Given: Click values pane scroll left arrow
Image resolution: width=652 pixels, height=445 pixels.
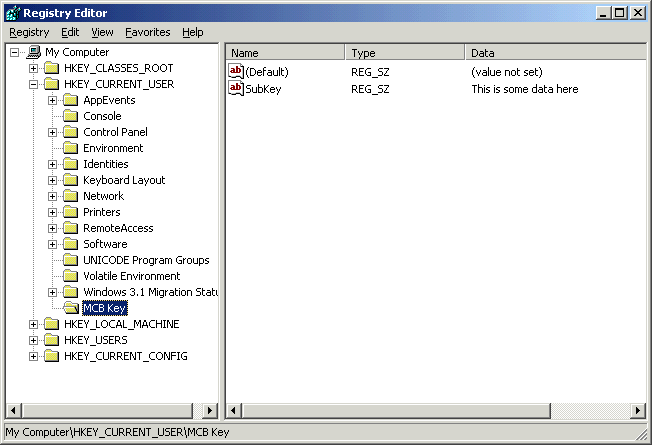Looking at the screenshot, I should [233, 410].
